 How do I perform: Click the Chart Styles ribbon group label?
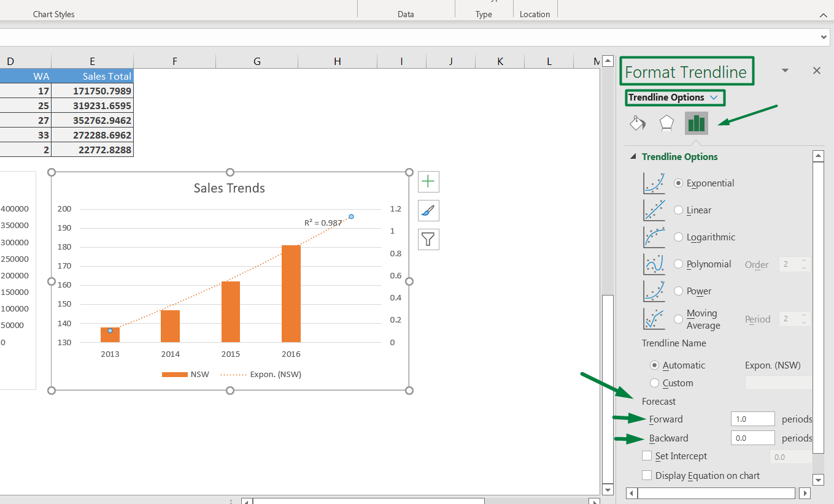point(53,13)
